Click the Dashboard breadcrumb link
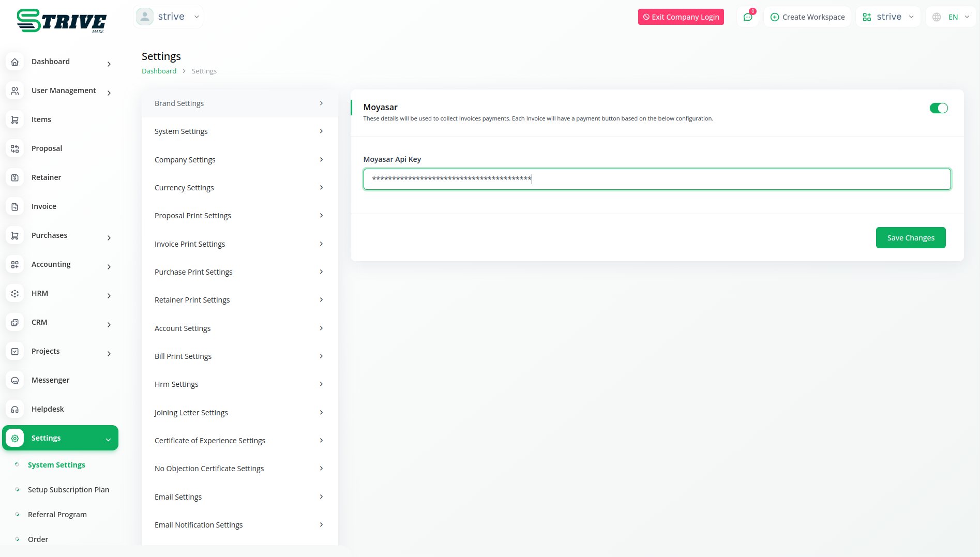Image resolution: width=980 pixels, height=557 pixels. point(159,71)
